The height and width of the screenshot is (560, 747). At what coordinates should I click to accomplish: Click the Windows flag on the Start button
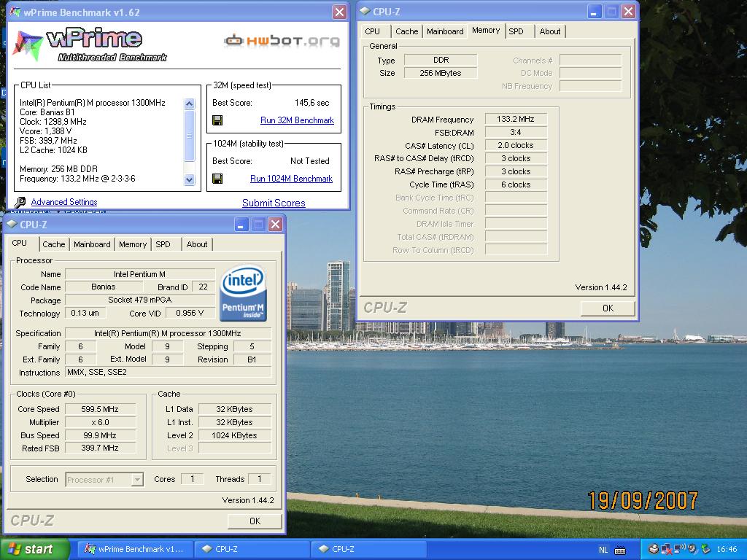click(14, 549)
